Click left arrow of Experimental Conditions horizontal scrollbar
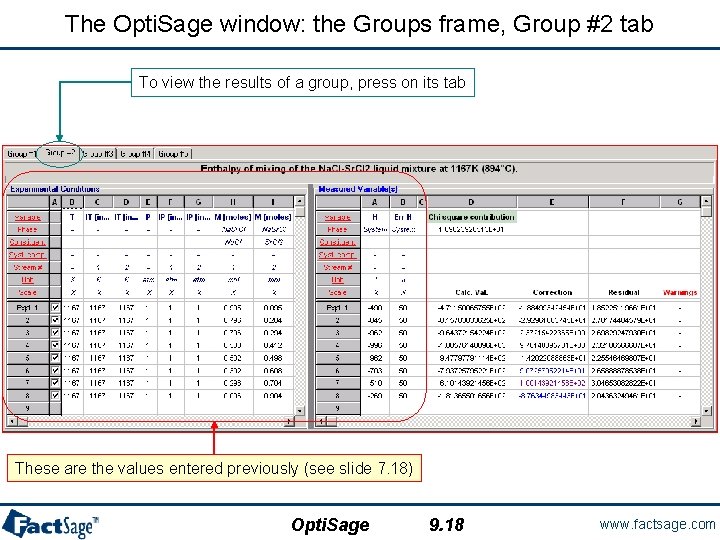720x540 pixels. tap(12, 421)
